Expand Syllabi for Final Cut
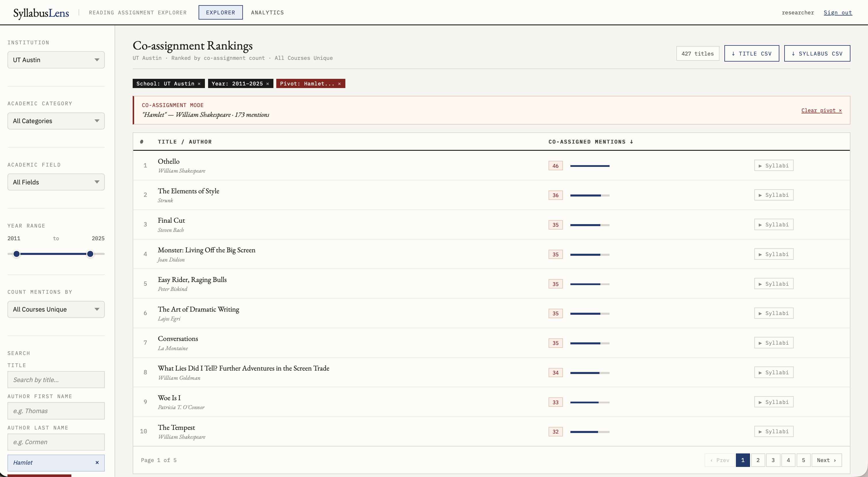Image resolution: width=868 pixels, height=477 pixels. point(774,225)
